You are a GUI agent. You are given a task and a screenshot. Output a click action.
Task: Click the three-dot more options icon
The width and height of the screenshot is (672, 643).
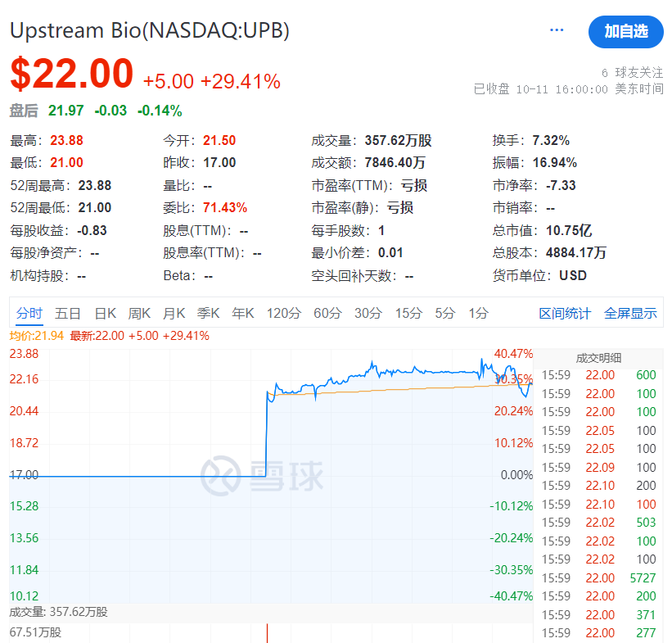(557, 30)
